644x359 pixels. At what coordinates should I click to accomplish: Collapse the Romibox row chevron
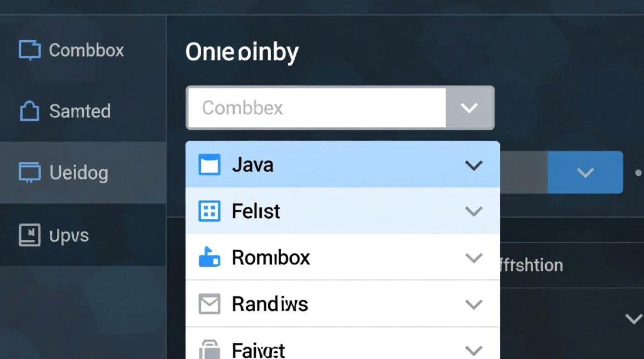(x=473, y=257)
